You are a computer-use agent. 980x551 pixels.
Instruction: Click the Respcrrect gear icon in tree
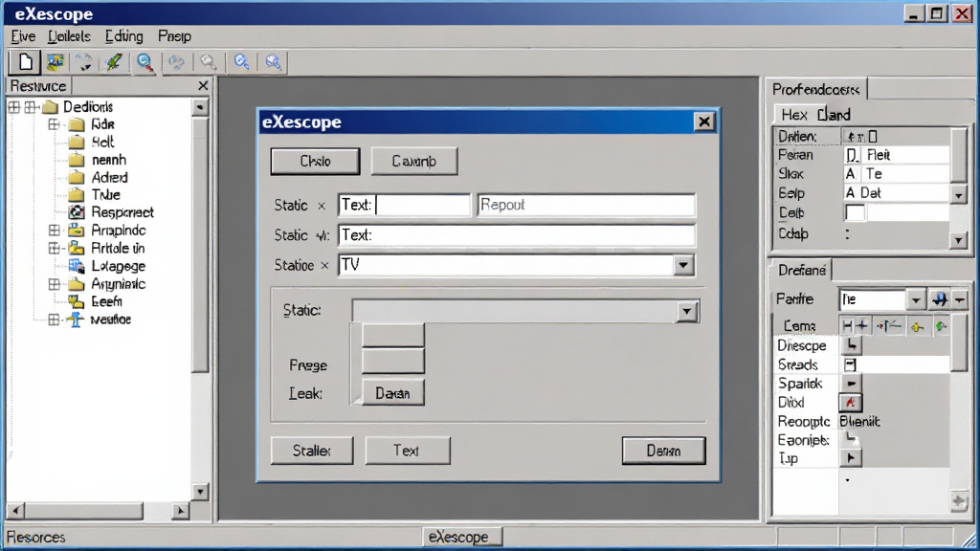point(77,212)
